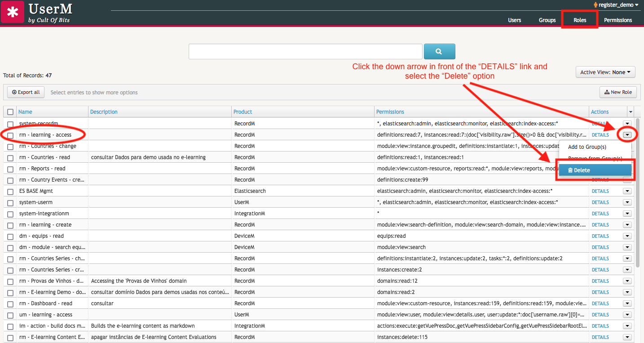Switch to the Roles tab

tap(580, 20)
